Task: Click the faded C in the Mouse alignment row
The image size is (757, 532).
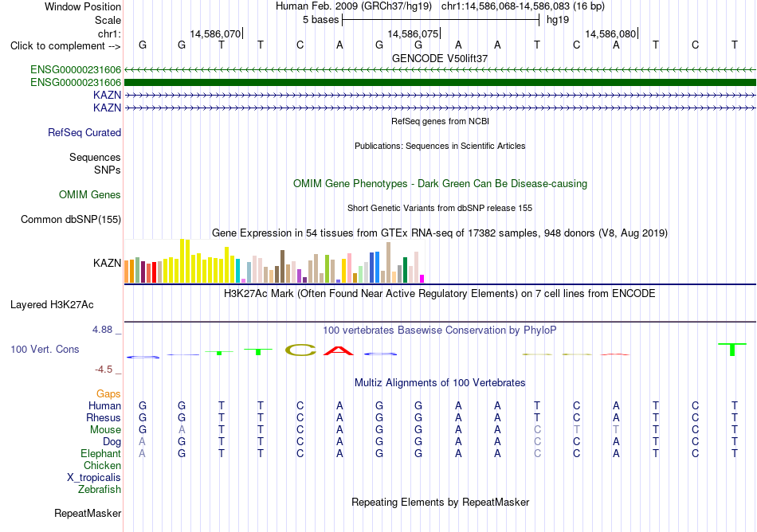Action: (x=537, y=430)
